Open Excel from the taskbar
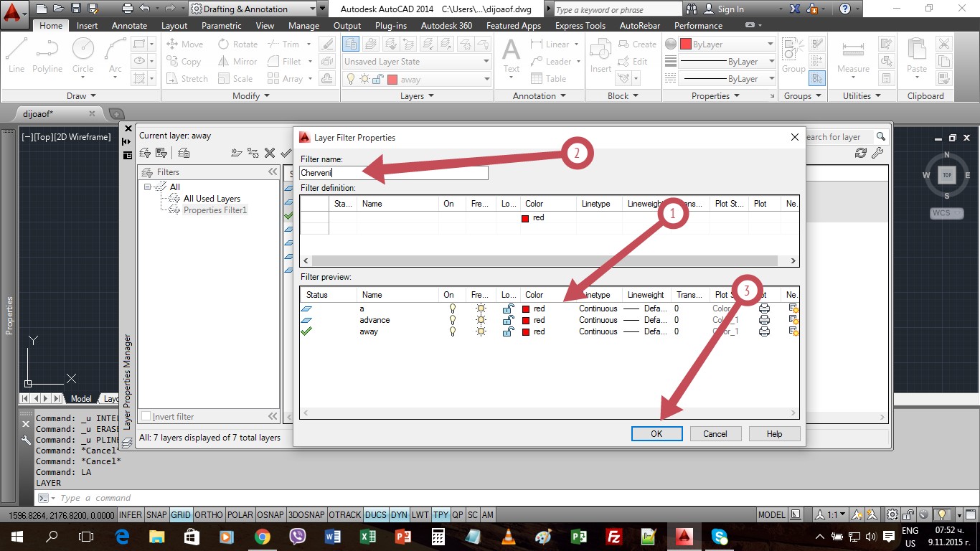This screenshot has height=551, width=980. [367, 536]
